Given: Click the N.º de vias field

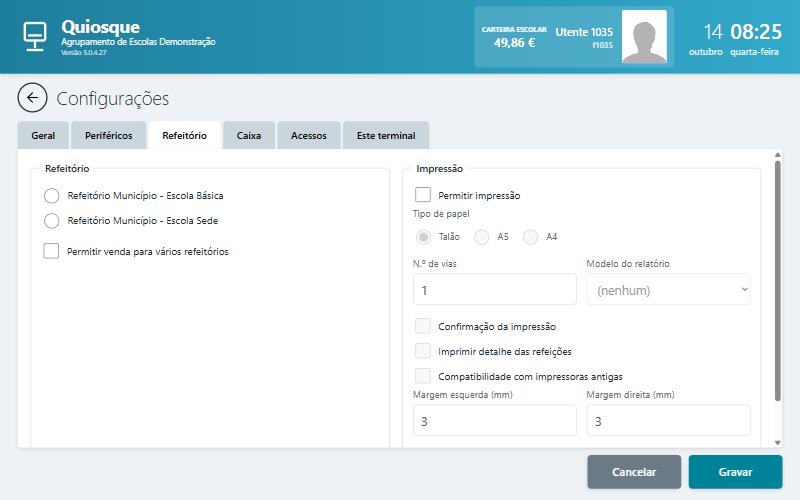Looking at the screenshot, I should coord(495,289).
